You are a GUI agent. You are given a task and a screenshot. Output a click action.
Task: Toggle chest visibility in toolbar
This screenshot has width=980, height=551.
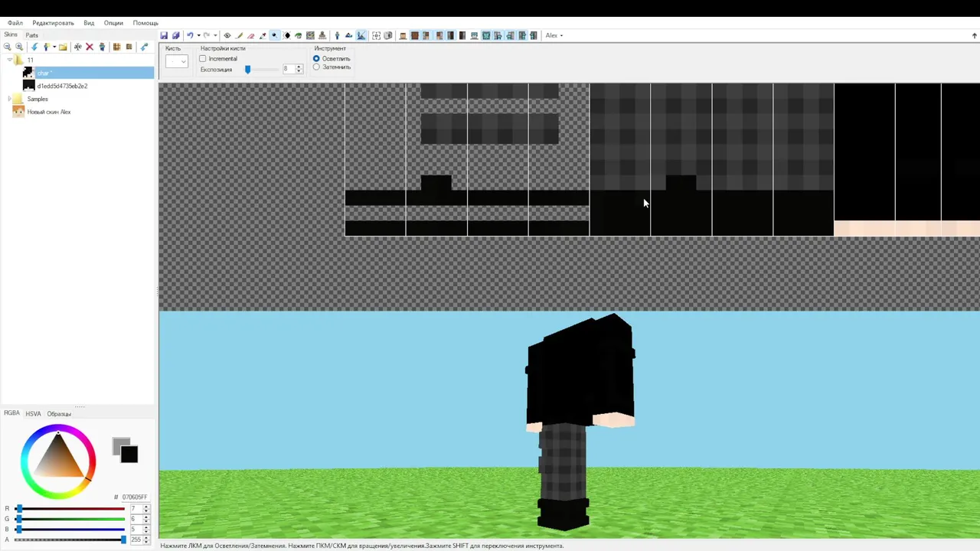pyautogui.click(x=414, y=35)
